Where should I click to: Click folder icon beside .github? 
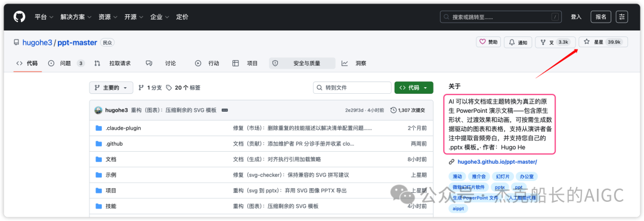98,143
